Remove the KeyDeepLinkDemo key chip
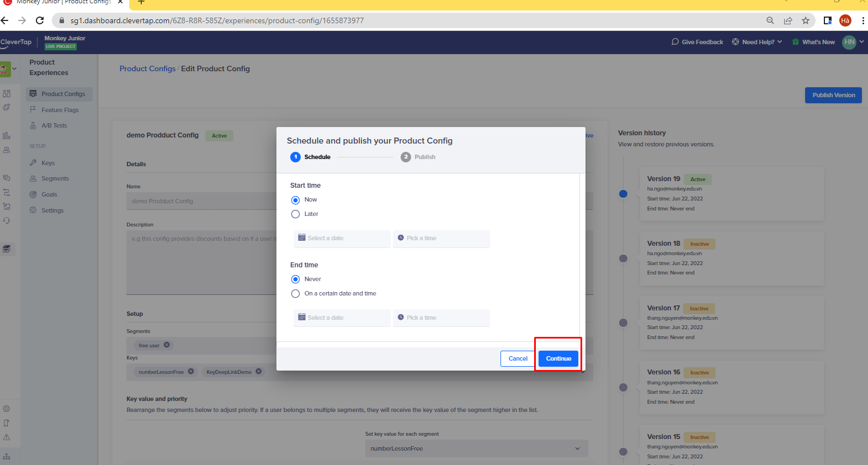 coord(258,372)
